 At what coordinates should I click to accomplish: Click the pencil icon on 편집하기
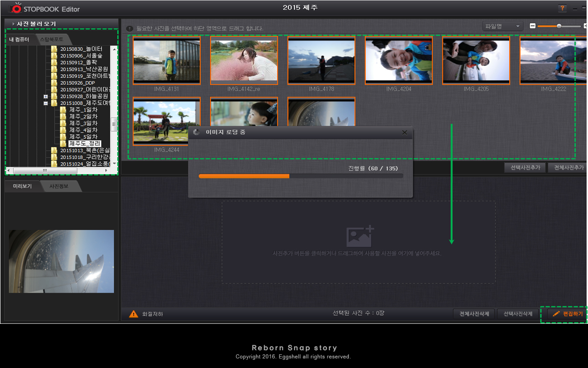556,314
